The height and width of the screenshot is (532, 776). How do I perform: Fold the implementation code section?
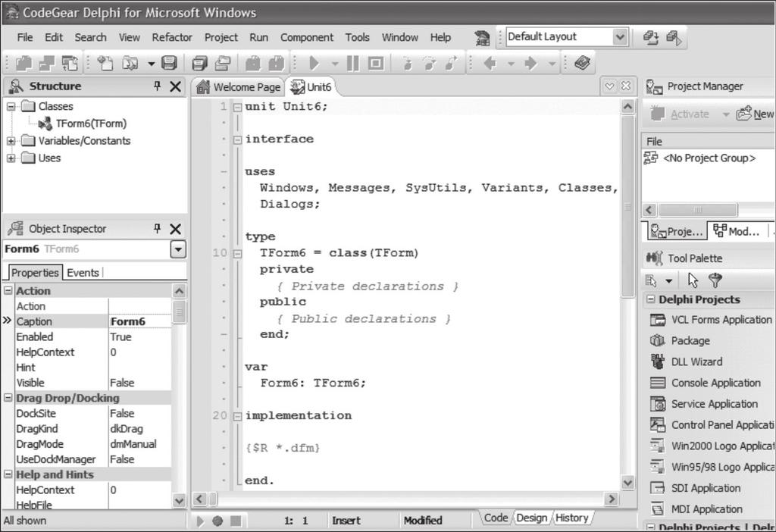[237, 416]
